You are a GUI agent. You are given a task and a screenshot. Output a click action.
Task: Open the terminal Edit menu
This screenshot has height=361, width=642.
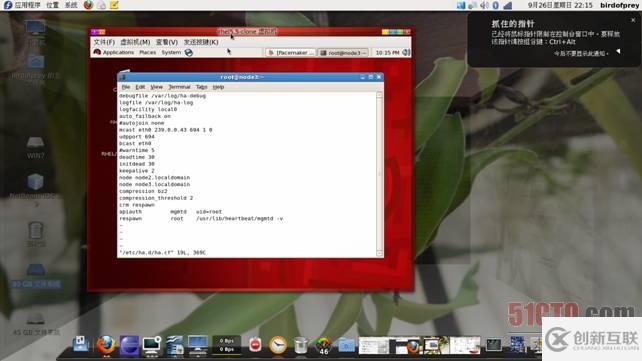click(140, 87)
